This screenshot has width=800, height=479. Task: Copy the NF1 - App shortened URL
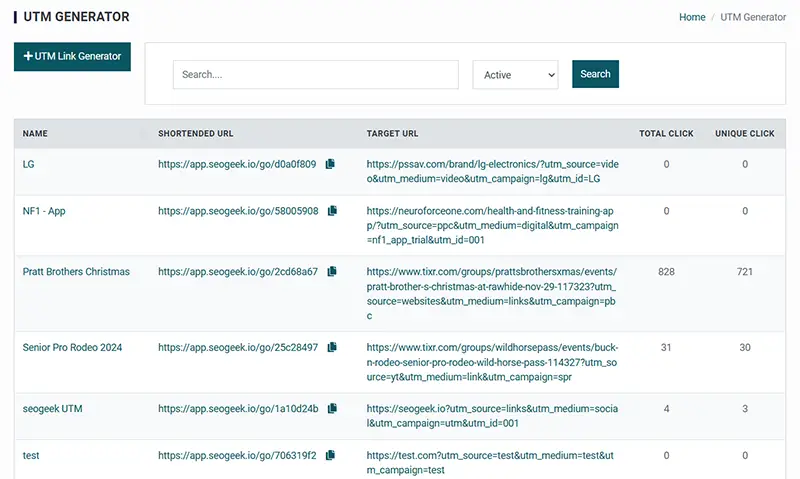332,211
